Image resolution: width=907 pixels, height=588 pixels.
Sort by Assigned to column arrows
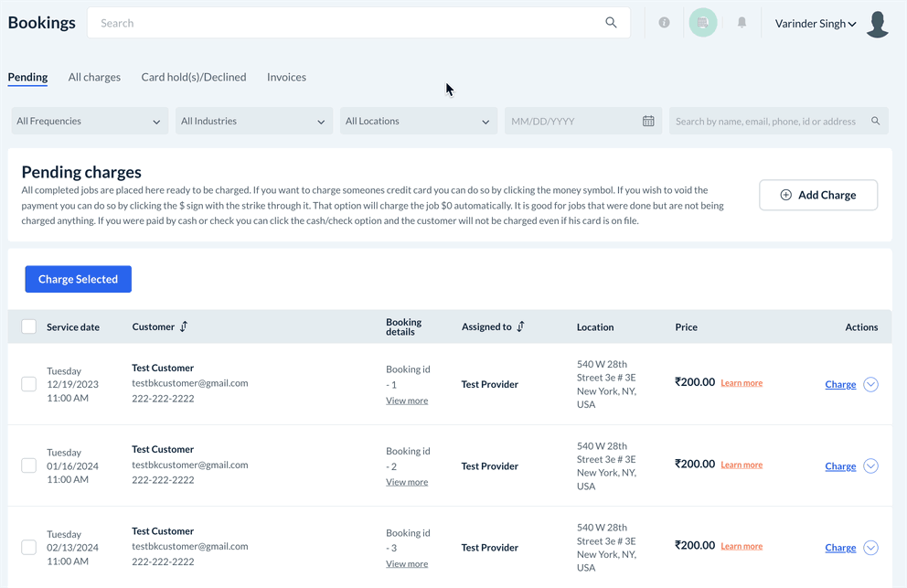coord(521,326)
